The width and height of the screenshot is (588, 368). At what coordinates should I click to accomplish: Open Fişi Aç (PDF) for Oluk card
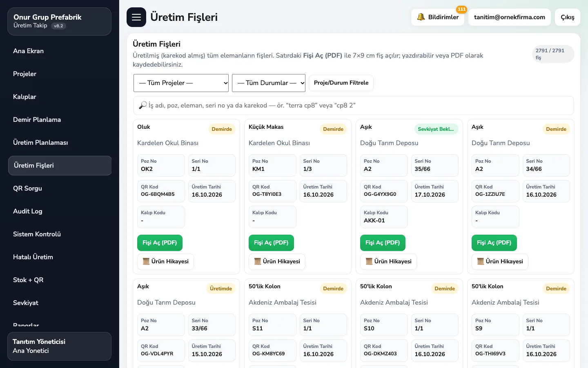click(x=160, y=243)
